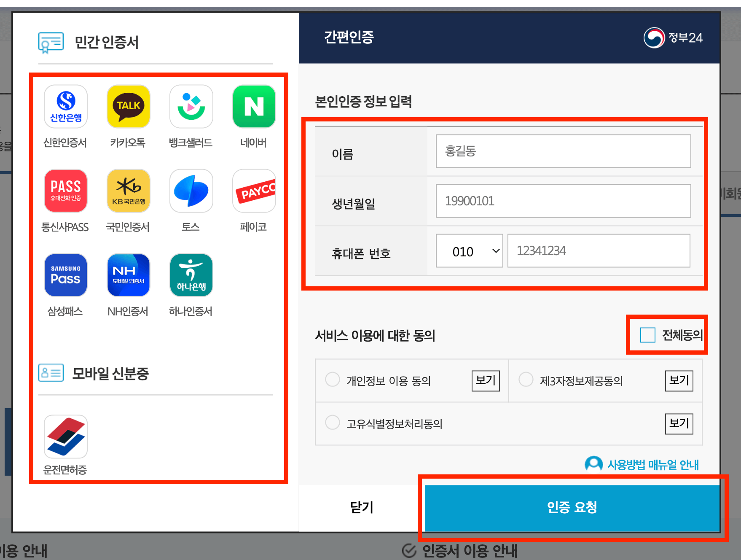The height and width of the screenshot is (560, 741).
Task: Click the 간편인증 title text
Action: tap(349, 37)
